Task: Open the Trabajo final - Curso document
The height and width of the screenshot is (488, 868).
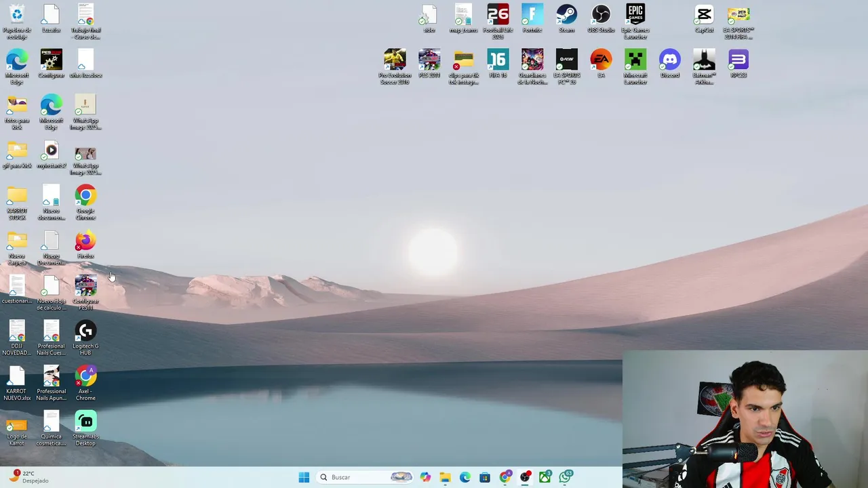Action: pyautogui.click(x=85, y=22)
